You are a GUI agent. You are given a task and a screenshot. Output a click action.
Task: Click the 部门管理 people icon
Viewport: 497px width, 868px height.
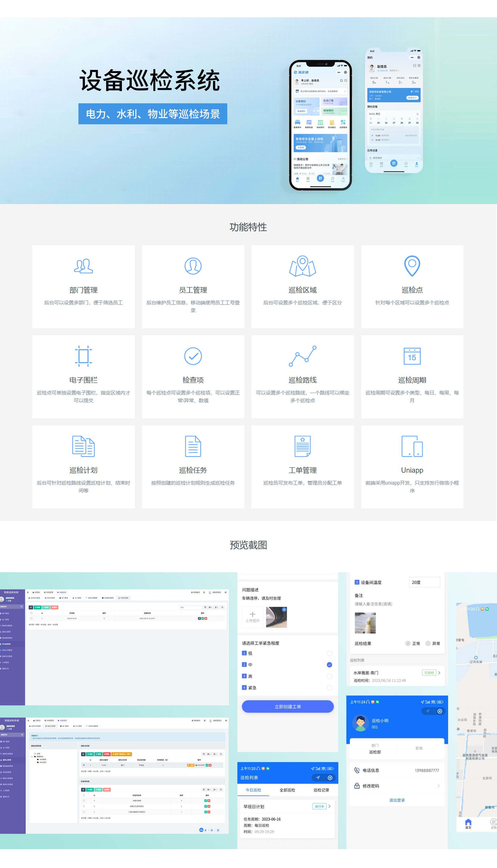[83, 266]
